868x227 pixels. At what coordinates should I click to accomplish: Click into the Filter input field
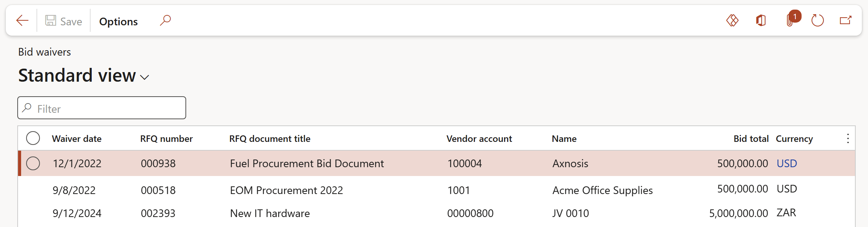(107, 109)
